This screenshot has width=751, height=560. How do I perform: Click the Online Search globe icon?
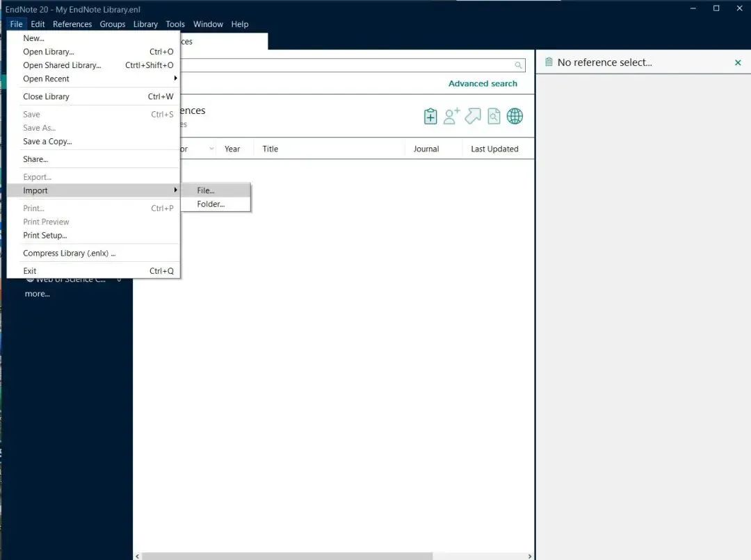(x=515, y=116)
